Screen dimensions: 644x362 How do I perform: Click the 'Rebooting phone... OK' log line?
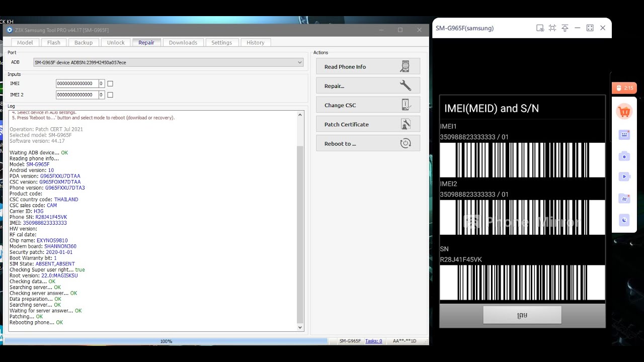(x=36, y=322)
